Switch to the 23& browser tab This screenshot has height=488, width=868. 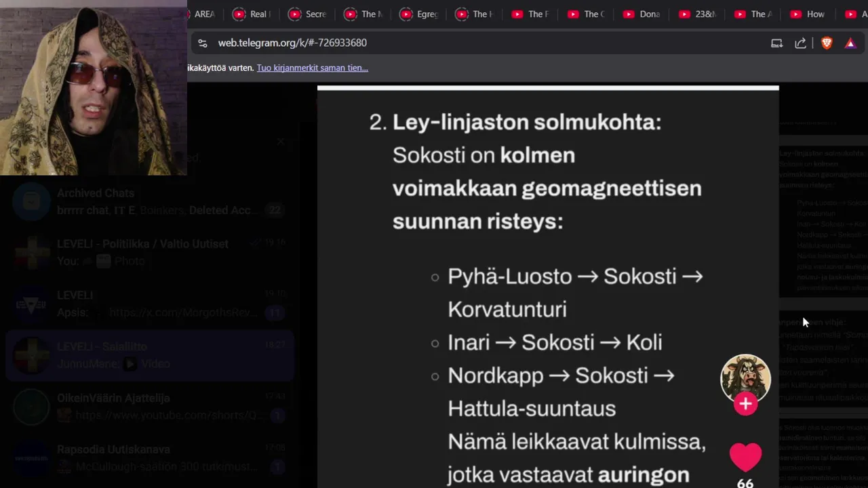[x=697, y=14]
